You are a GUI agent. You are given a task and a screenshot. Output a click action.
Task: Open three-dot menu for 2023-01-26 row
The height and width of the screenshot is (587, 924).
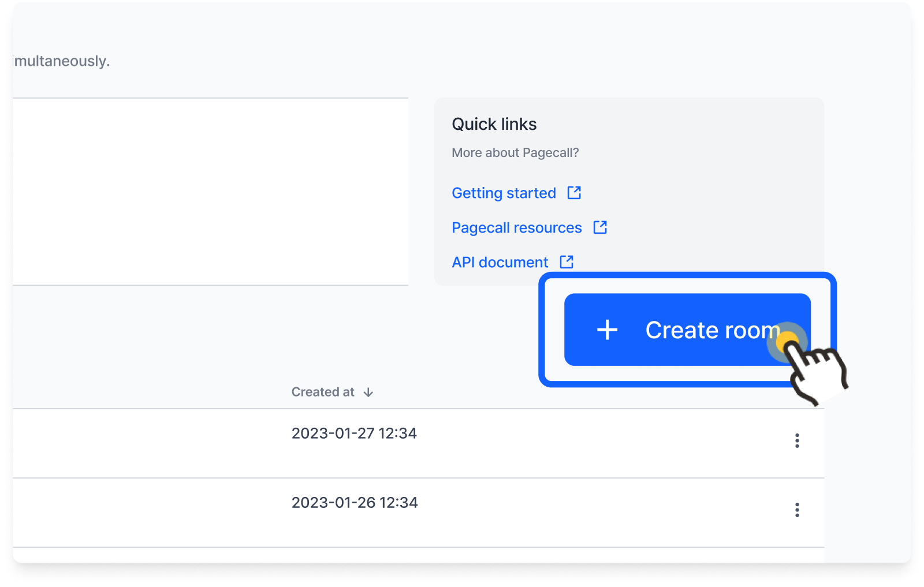coord(797,510)
